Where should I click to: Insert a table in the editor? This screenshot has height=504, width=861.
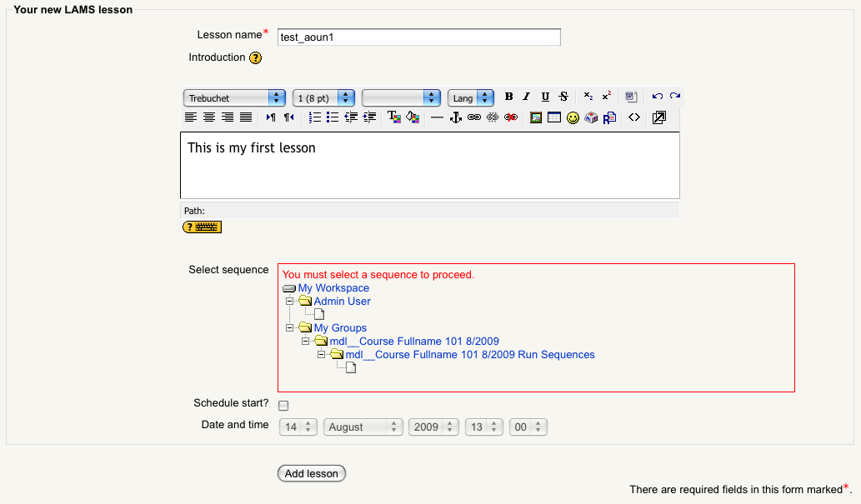click(x=554, y=118)
